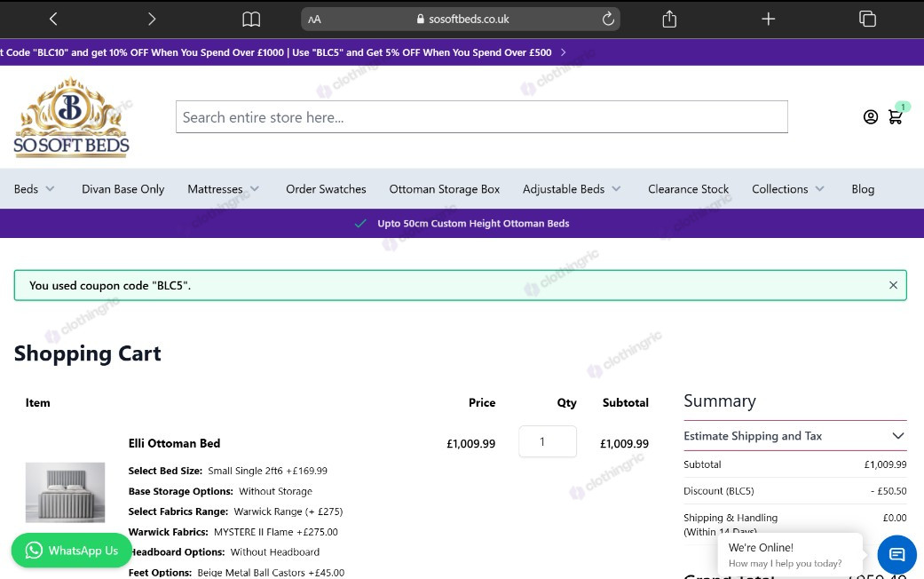
Task: Expand the Beds menu chevron
Action: point(50,188)
